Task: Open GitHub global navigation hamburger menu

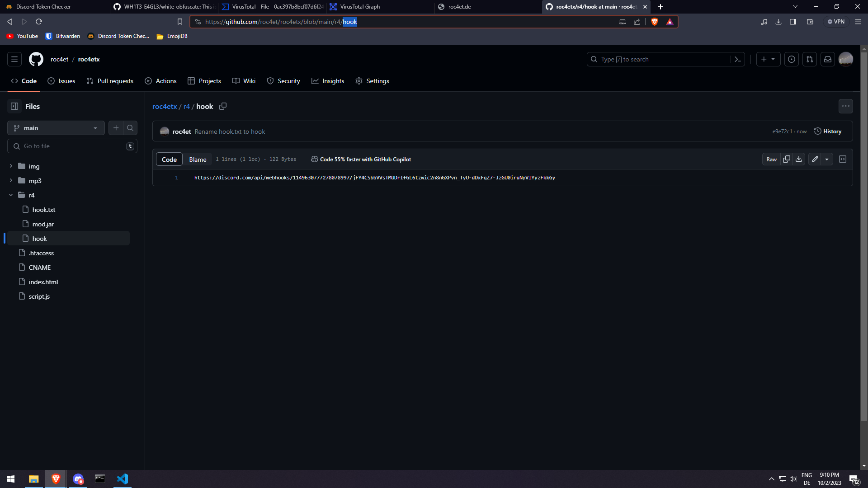Action: [x=14, y=59]
